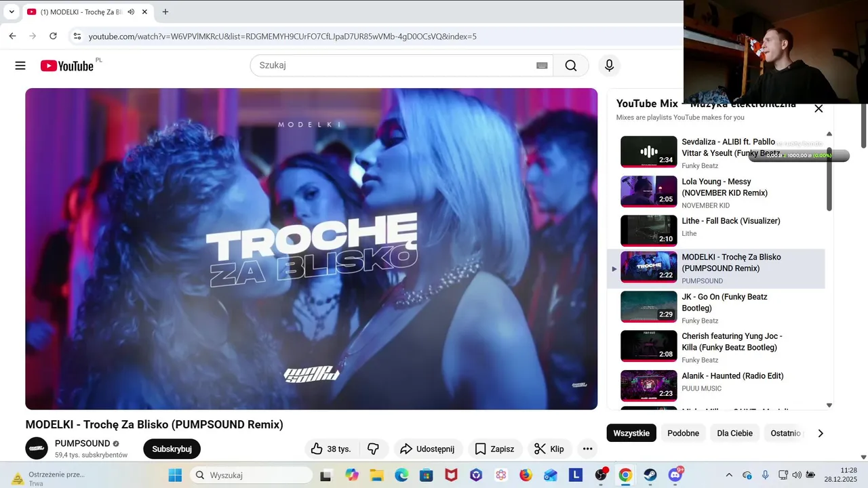The height and width of the screenshot is (488, 868).
Task: Select the Wszystkie filter chip
Action: coord(631,433)
